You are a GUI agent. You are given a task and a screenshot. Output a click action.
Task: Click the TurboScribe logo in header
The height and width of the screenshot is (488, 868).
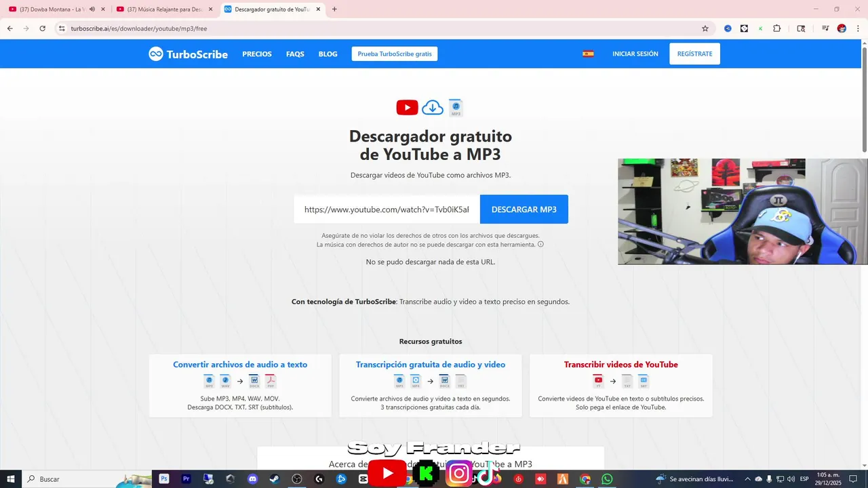[x=189, y=54]
